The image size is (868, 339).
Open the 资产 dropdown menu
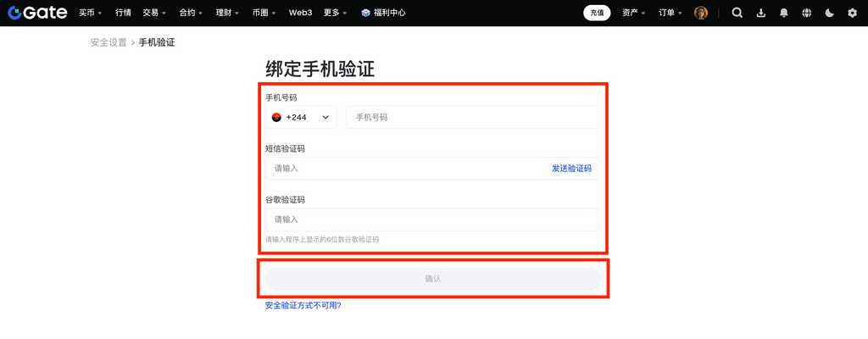click(x=633, y=13)
